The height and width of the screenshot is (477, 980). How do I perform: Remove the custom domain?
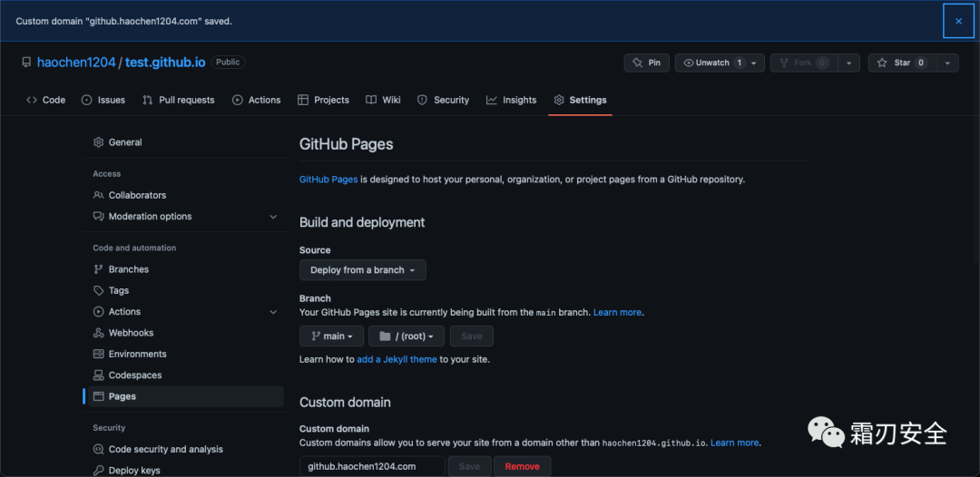pos(523,466)
